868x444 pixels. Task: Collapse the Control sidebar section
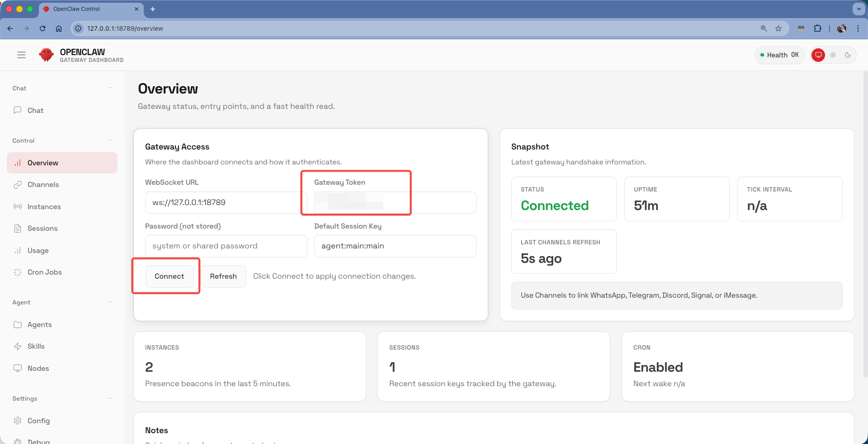tap(110, 140)
